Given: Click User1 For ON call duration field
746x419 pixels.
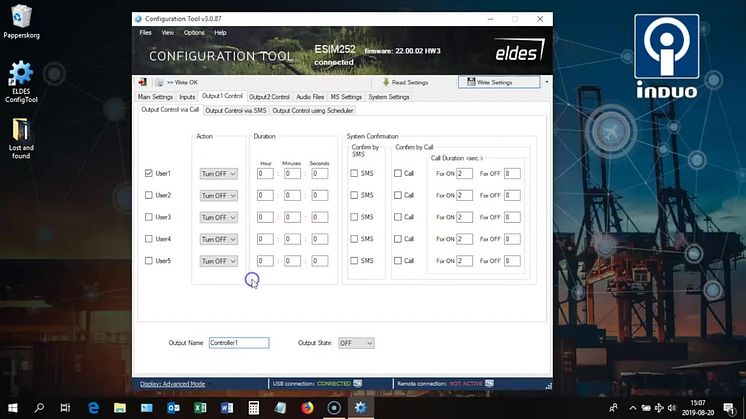Looking at the screenshot, I should tap(464, 174).
